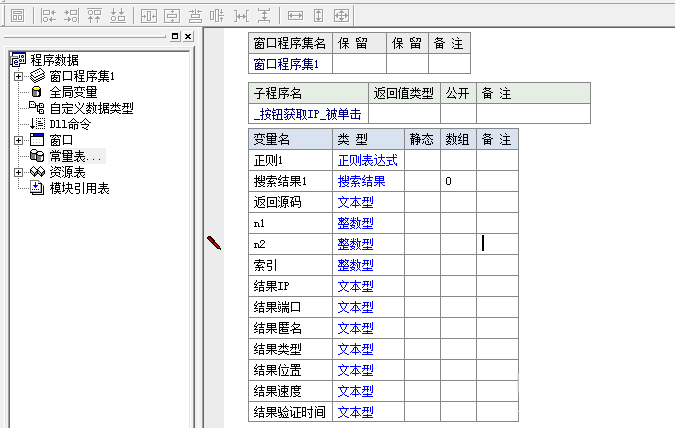
Task: Close the program data side panel
Action: pyautogui.click(x=187, y=36)
